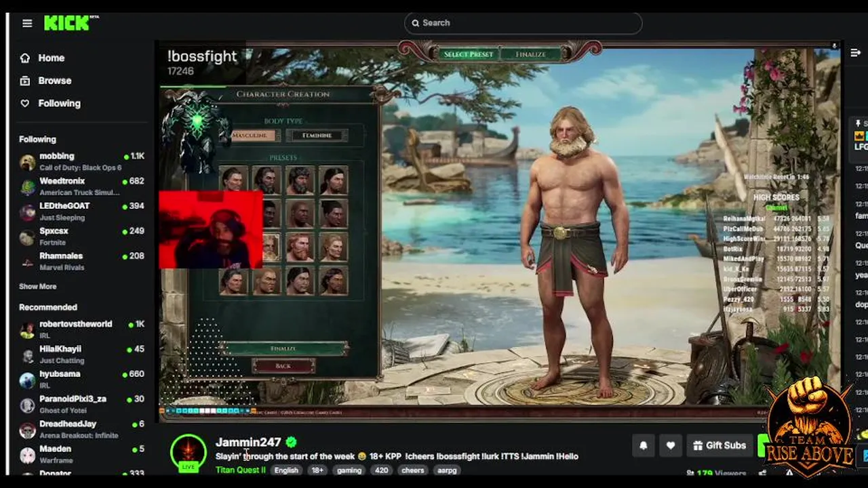Click the green verified badge
Image resolution: width=868 pixels, height=488 pixels.
[292, 443]
